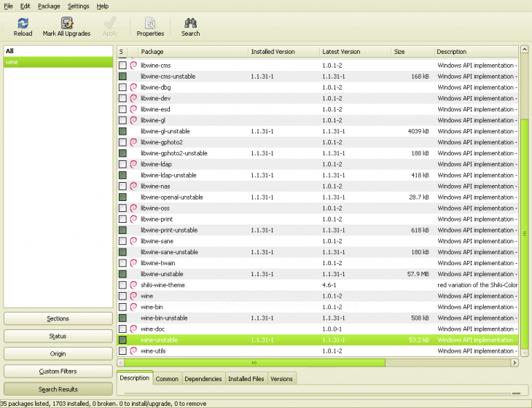Click Debian swirl icon next to libwine-gphoto2
Image resolution: width=532 pixels, height=408 pixels.
133,142
